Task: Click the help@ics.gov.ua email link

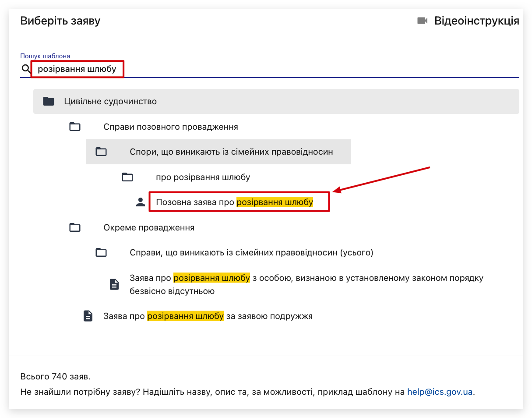Action: pyautogui.click(x=440, y=392)
